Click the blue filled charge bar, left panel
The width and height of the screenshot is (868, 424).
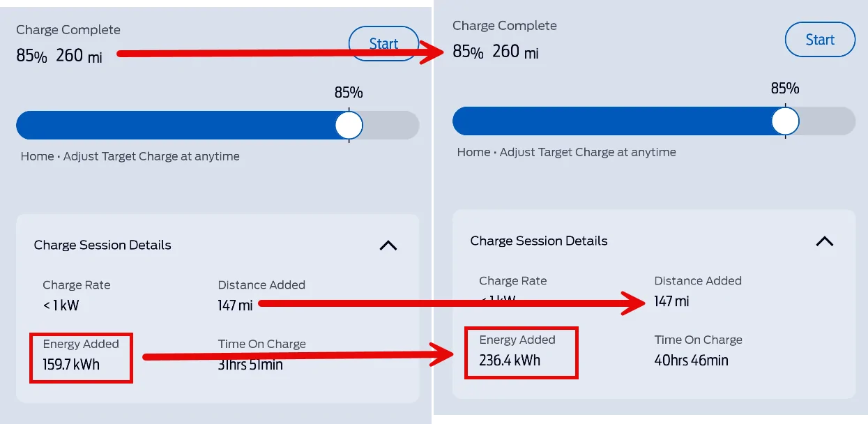point(174,126)
